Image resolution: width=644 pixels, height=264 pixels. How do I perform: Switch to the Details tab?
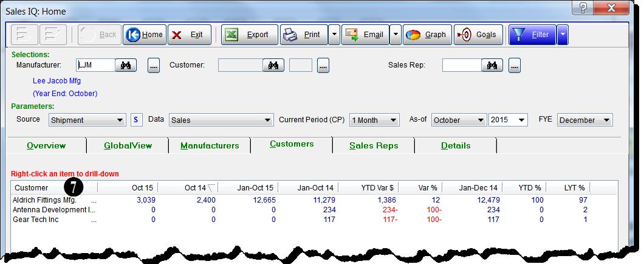tap(456, 145)
